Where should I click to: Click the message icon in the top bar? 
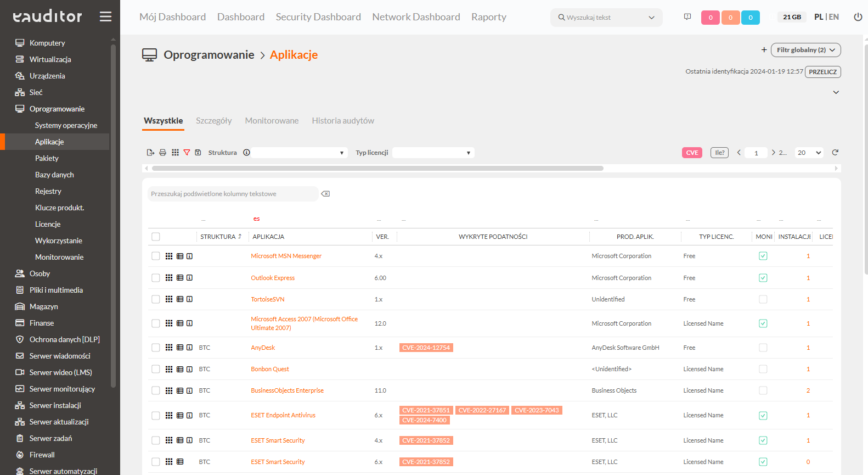tap(687, 17)
